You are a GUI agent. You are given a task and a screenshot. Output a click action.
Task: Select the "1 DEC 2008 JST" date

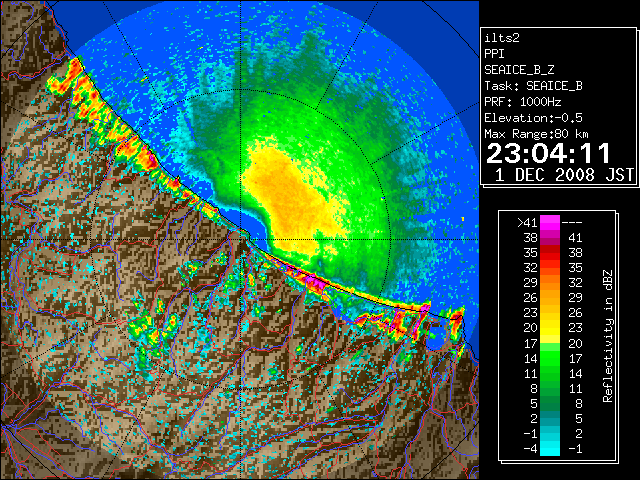564,175
